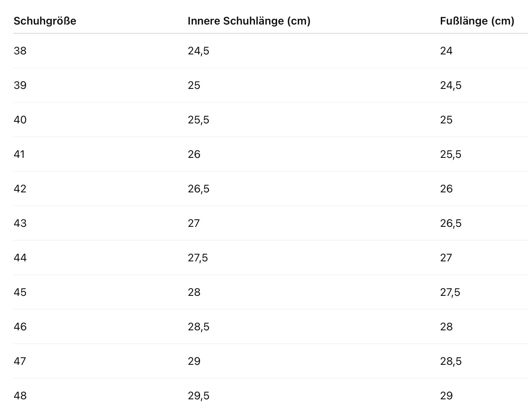Click the Schuhgröße column header

45,21
